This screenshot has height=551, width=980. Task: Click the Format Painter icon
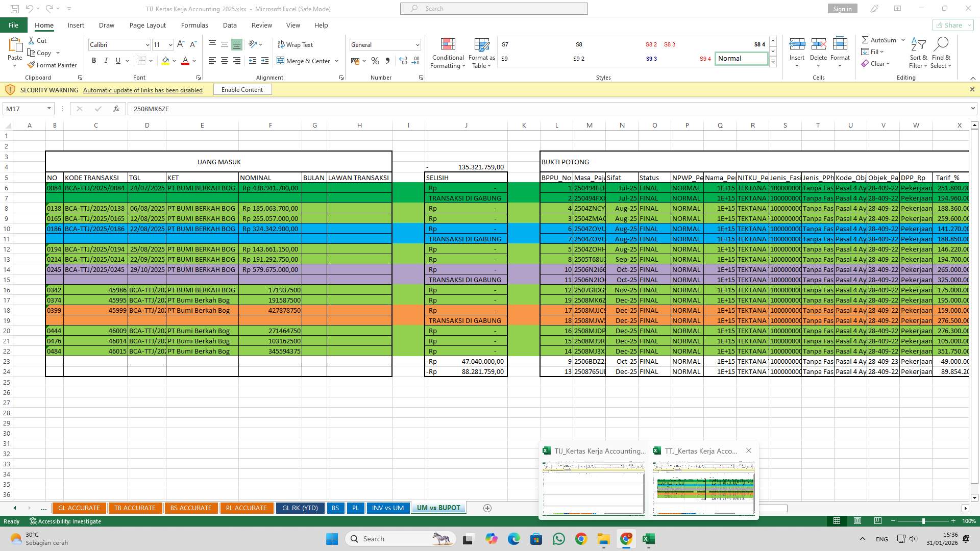click(31, 65)
